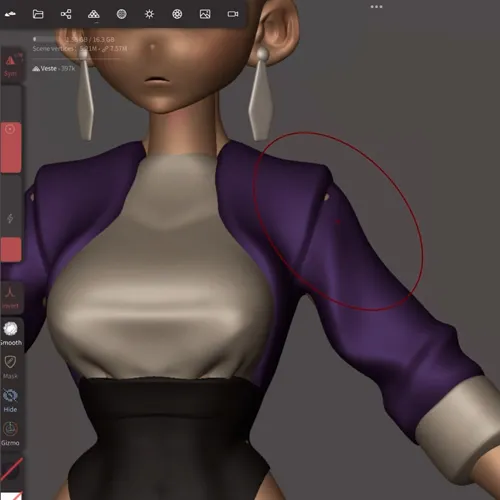Screen dimensions: 500x500
Task: Open the Material sphere menu
Action: [122, 14]
